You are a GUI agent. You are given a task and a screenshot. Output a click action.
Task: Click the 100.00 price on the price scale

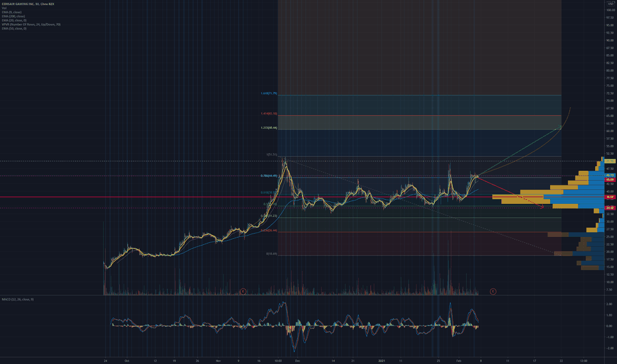click(x=610, y=10)
